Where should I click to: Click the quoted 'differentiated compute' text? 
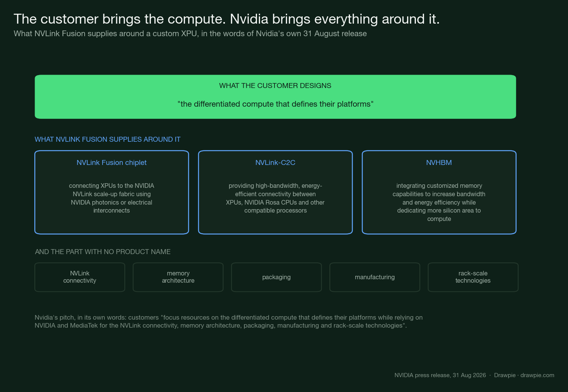[x=275, y=104]
